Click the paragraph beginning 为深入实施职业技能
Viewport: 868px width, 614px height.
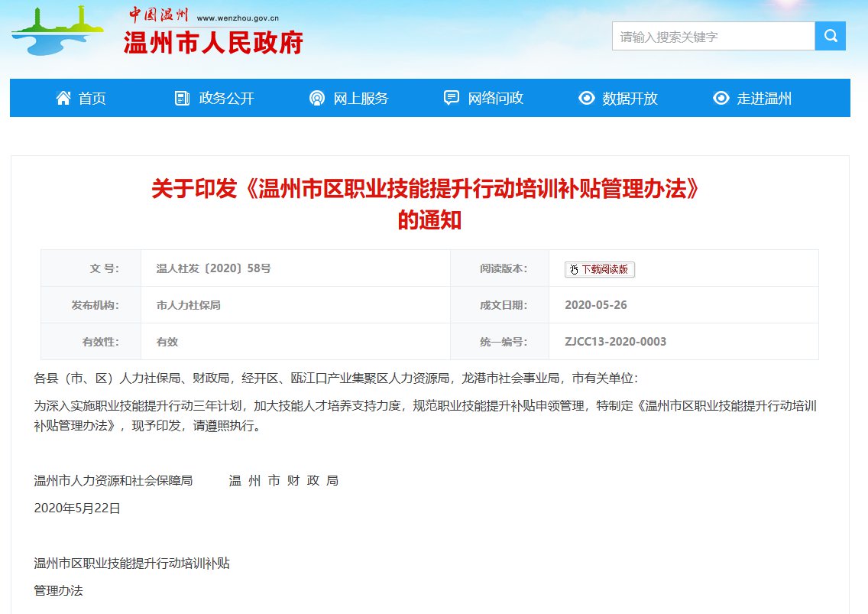pos(425,416)
